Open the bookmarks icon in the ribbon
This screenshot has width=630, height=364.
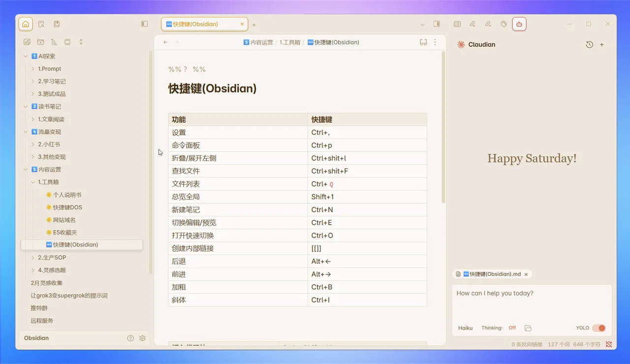(57, 24)
